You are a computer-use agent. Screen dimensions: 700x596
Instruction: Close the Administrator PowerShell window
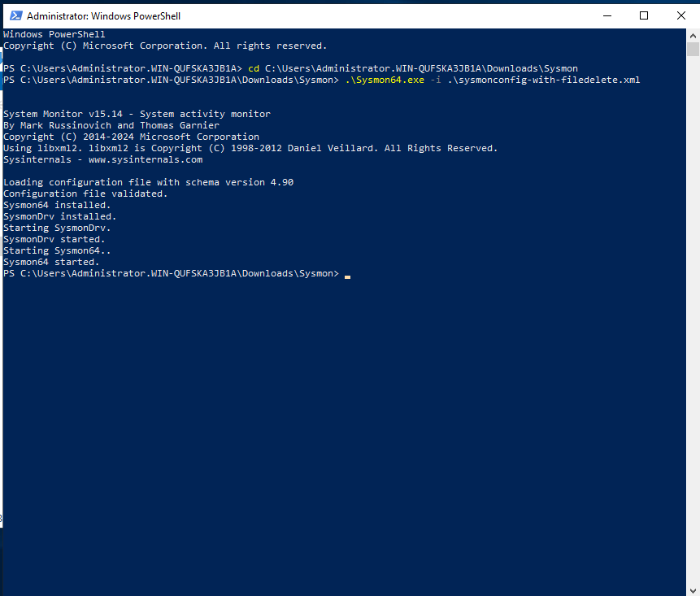click(x=680, y=16)
